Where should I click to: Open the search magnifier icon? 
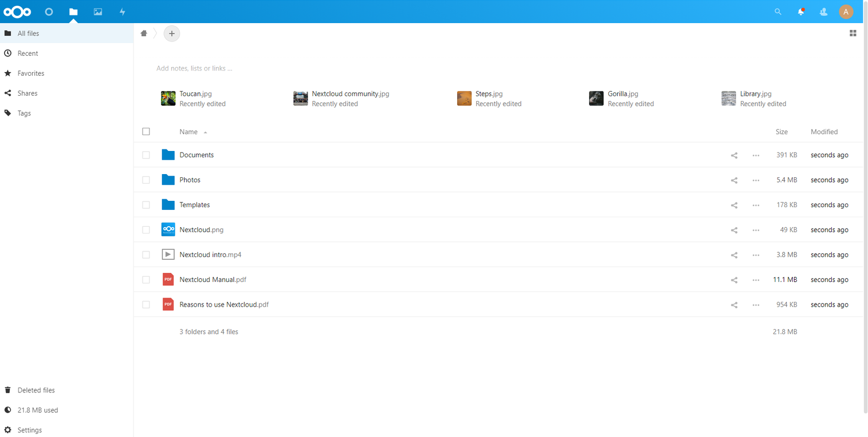pos(778,12)
